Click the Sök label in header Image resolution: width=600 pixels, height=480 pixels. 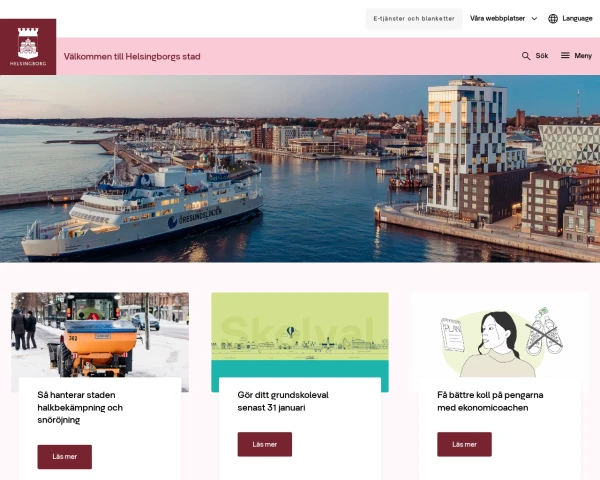[541, 56]
